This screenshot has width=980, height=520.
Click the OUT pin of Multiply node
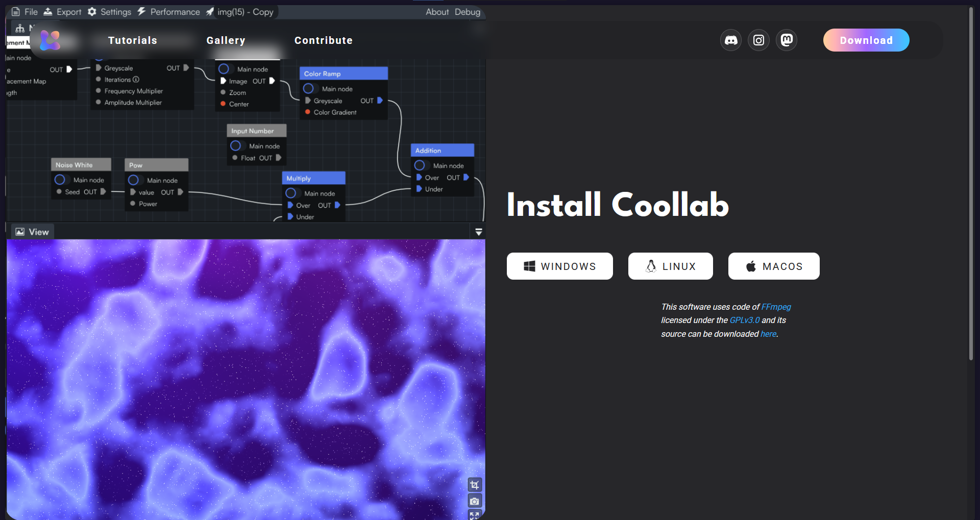[x=337, y=205]
